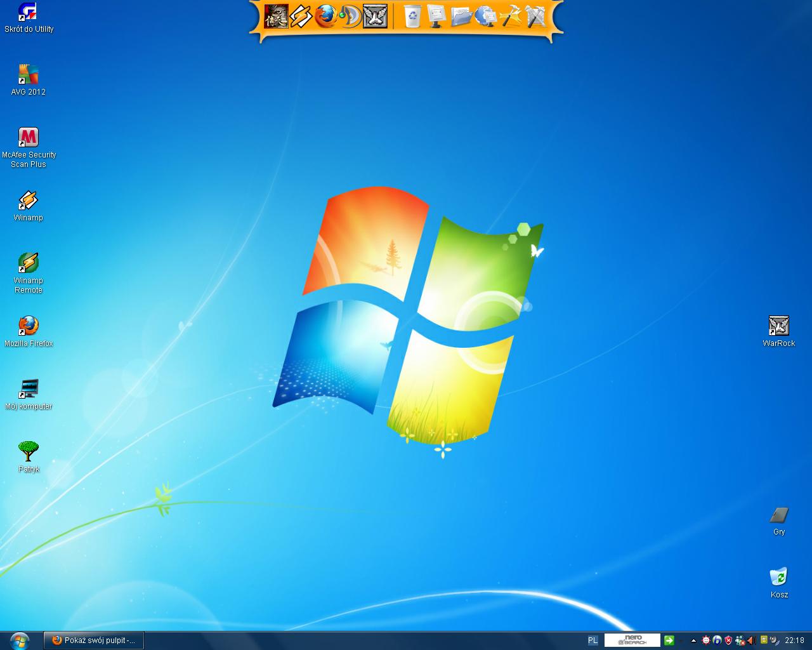The width and height of the screenshot is (812, 650).
Task: Open the volume speaker tray icon
Action: (x=752, y=640)
